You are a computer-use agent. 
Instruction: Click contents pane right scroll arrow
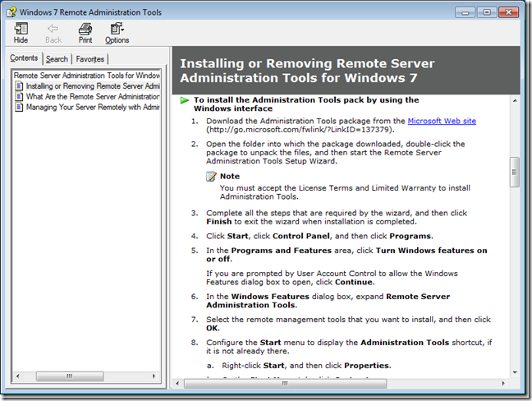(x=154, y=376)
